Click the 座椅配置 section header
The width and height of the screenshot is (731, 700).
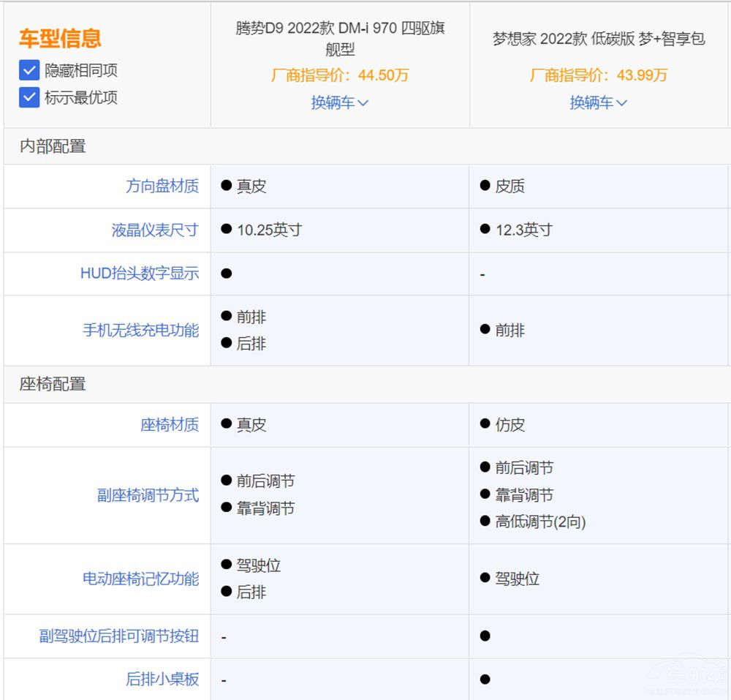53,384
